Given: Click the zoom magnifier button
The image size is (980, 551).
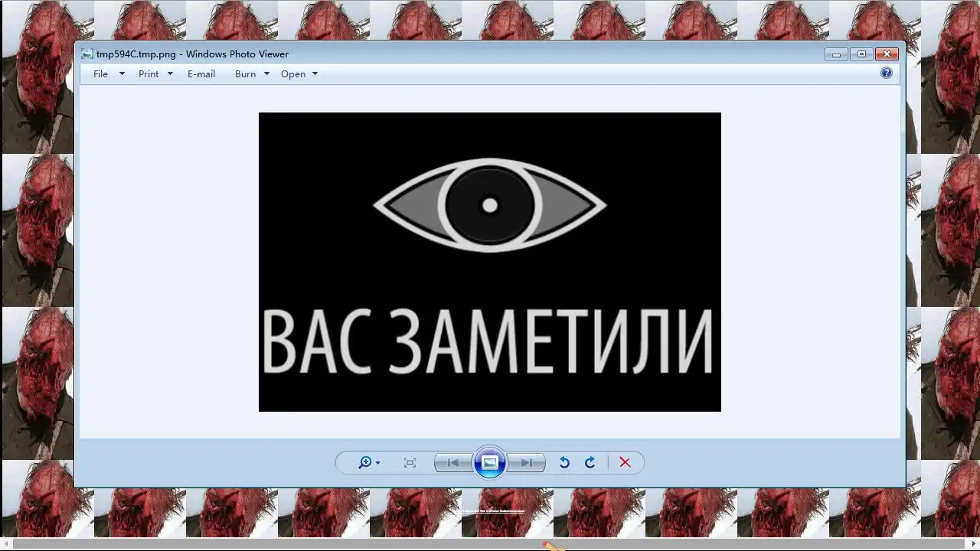Looking at the screenshot, I should [x=364, y=462].
